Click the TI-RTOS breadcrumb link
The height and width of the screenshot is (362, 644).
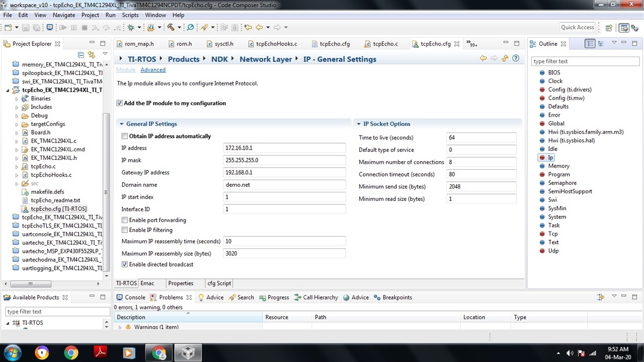click(x=142, y=59)
